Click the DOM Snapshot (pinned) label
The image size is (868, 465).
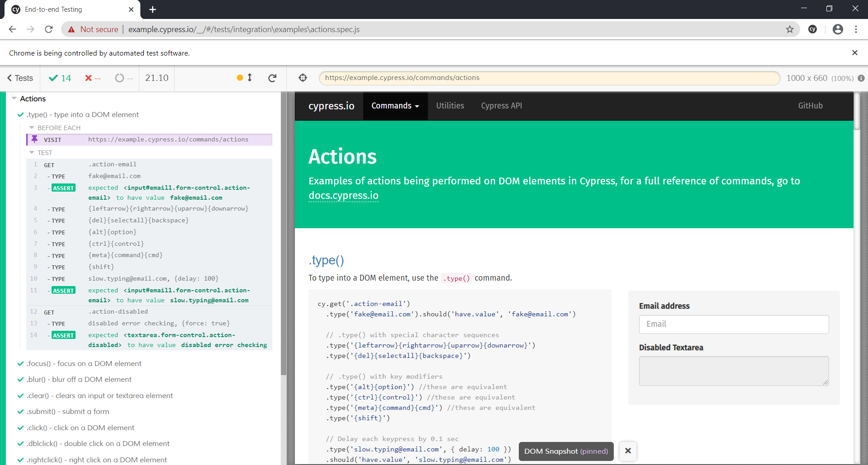(x=566, y=451)
